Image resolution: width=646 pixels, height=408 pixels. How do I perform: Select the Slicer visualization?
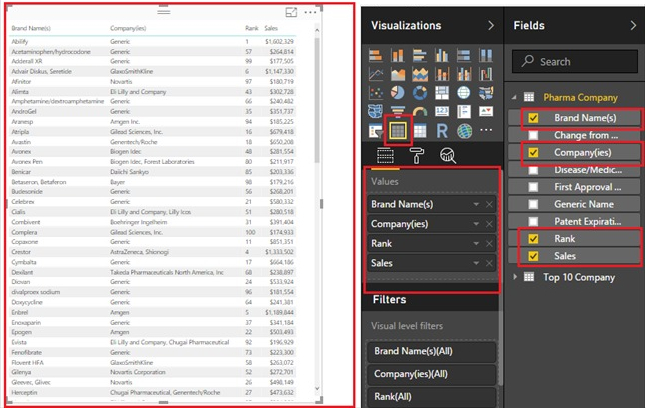pyautogui.click(x=375, y=131)
